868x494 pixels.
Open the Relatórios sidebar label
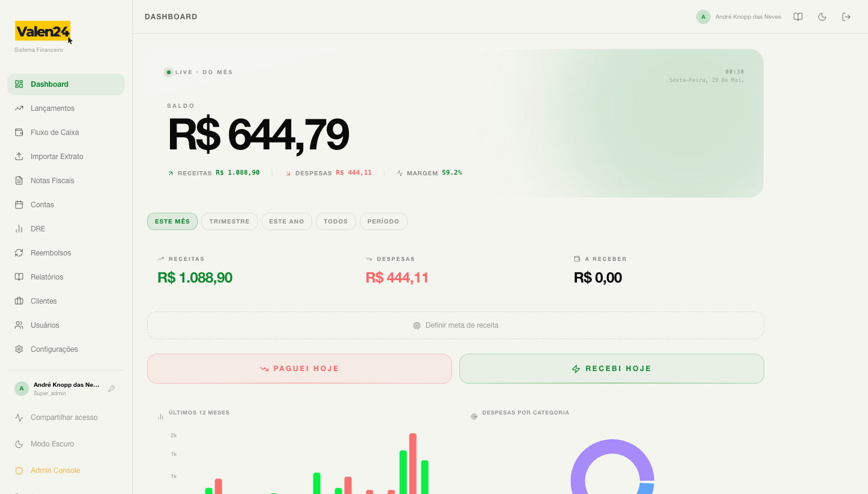click(47, 277)
